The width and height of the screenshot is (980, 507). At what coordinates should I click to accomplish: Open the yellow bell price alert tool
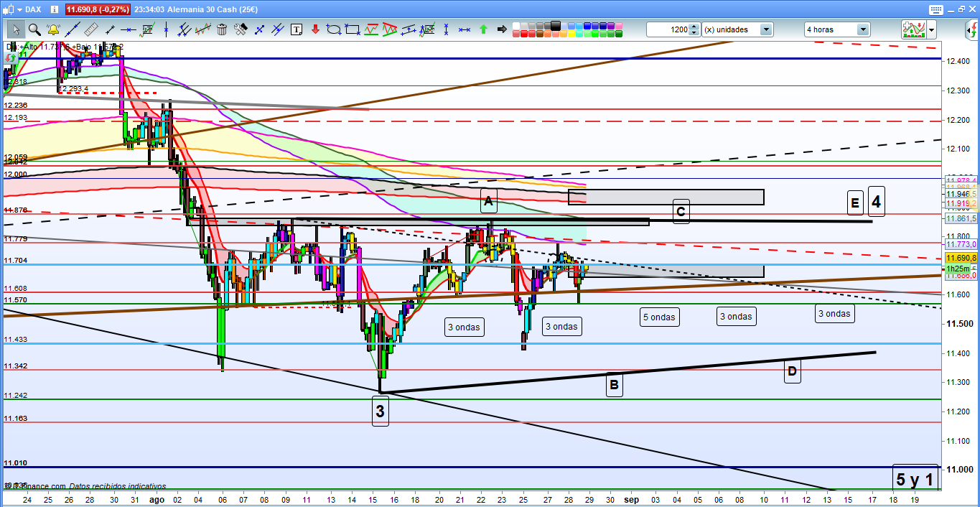tap(53, 29)
